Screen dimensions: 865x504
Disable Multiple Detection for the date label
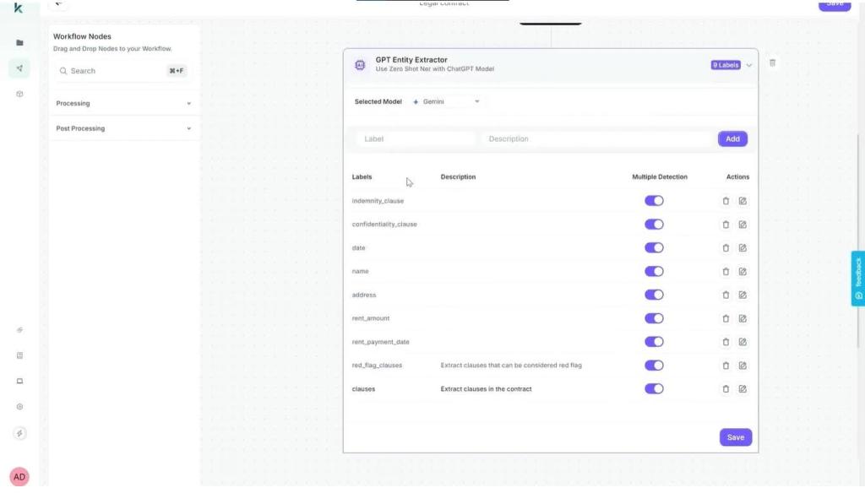point(655,247)
